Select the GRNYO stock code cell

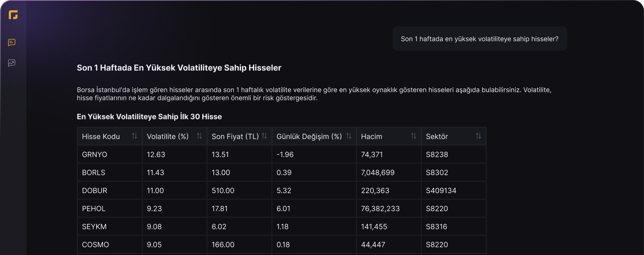point(110,154)
